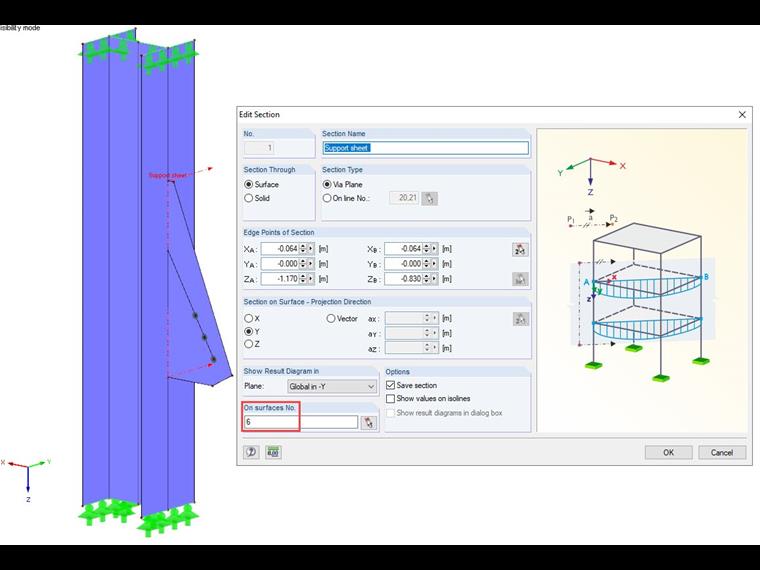Screen dimensions: 760x570
Task: Enable Show values on isolines checkbox
Action: tap(391, 398)
